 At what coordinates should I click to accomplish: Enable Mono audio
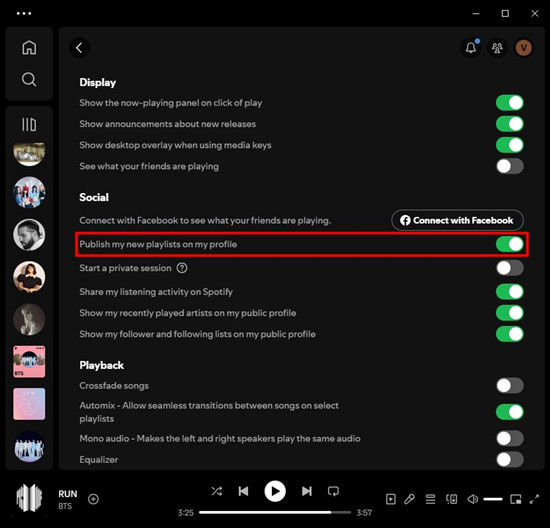(510, 439)
